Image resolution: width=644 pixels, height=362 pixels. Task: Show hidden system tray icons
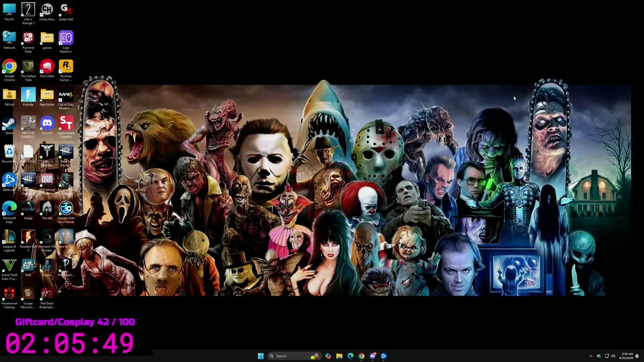[591, 356]
